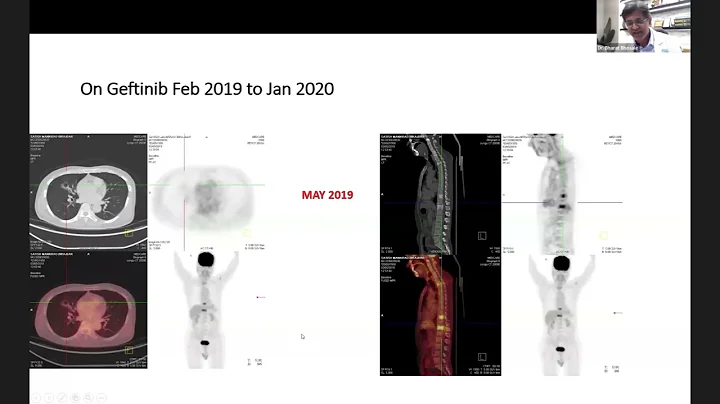The height and width of the screenshot is (404, 720).
Task: Open the more slideshow options icon
Action: click(102, 398)
